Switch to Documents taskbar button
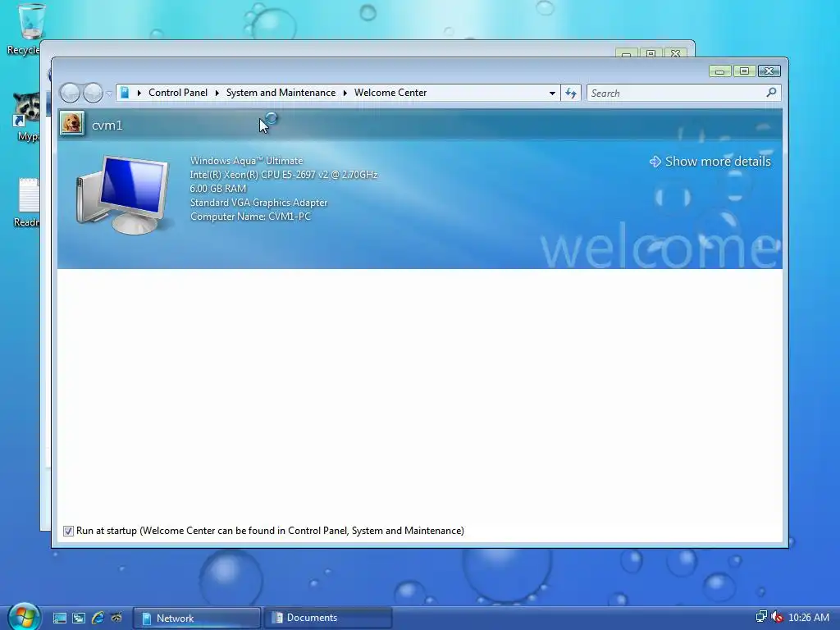The height and width of the screenshot is (630, 840). click(x=328, y=618)
